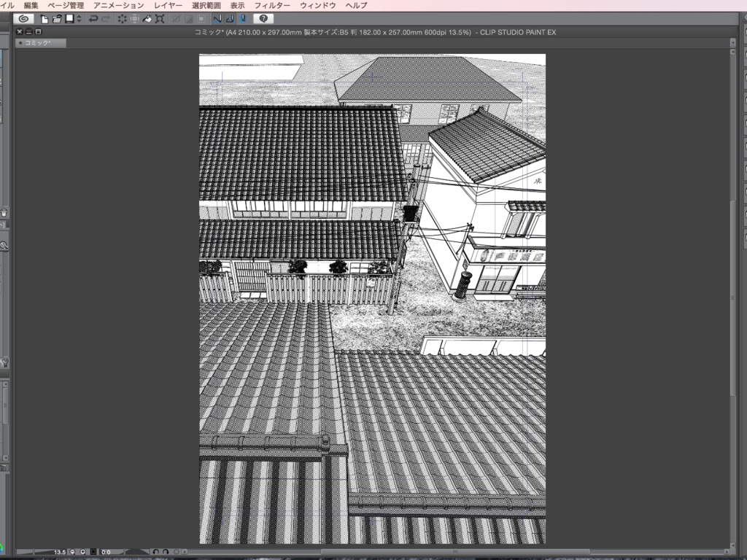Rotate the canvas counterclockwise icon
Viewport: 747px width, 560px height.
coord(156,551)
